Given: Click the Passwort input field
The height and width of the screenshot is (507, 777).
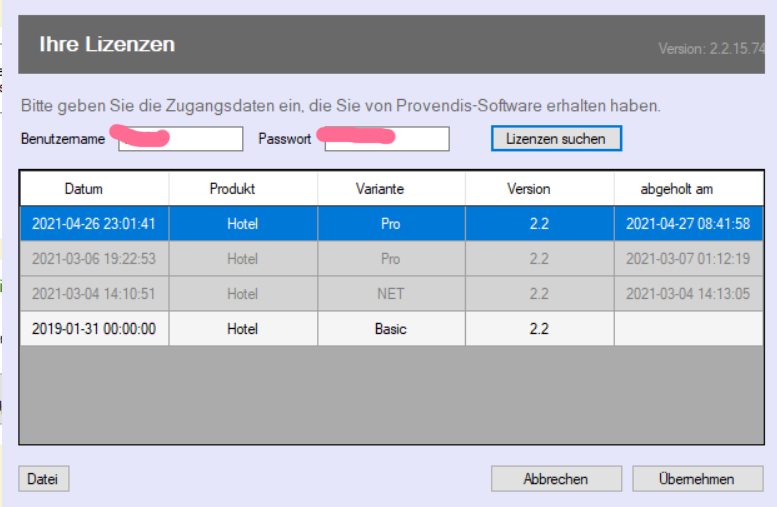Looking at the screenshot, I should click(x=386, y=139).
